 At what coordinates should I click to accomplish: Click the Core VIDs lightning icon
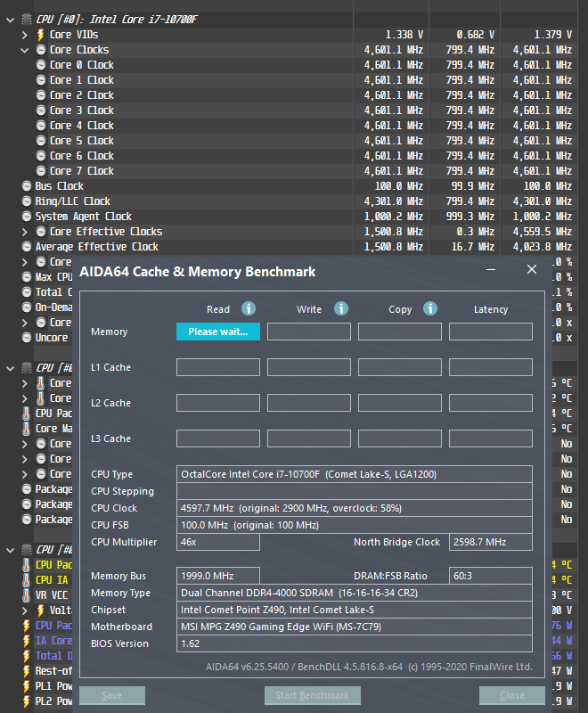coord(40,35)
